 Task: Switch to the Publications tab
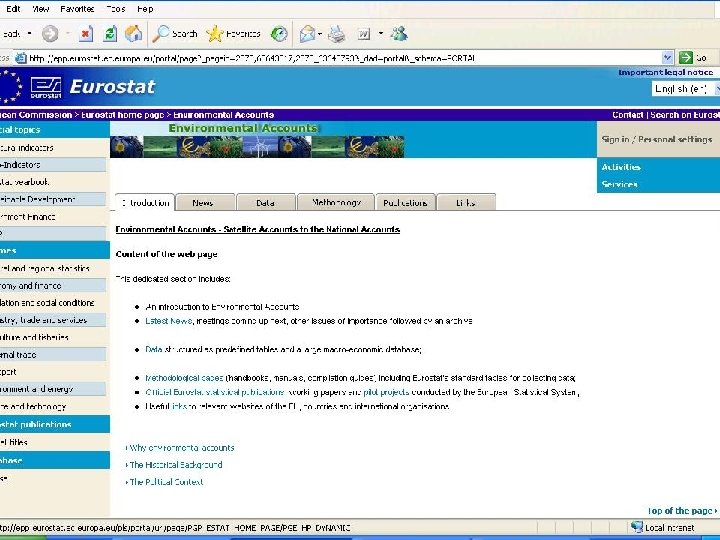pyautogui.click(x=405, y=202)
